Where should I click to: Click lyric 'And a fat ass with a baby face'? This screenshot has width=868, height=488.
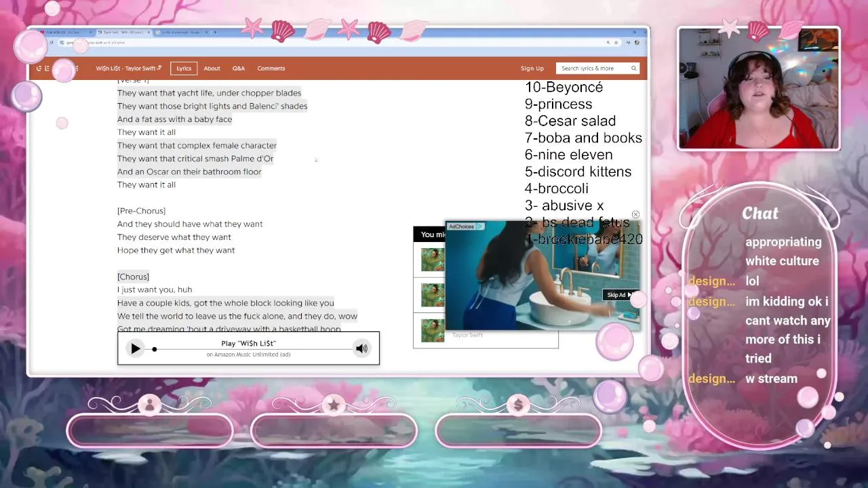[174, 119]
